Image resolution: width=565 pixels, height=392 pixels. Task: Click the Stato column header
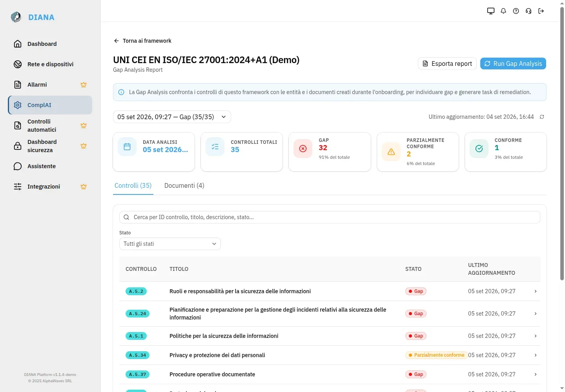pyautogui.click(x=413, y=269)
